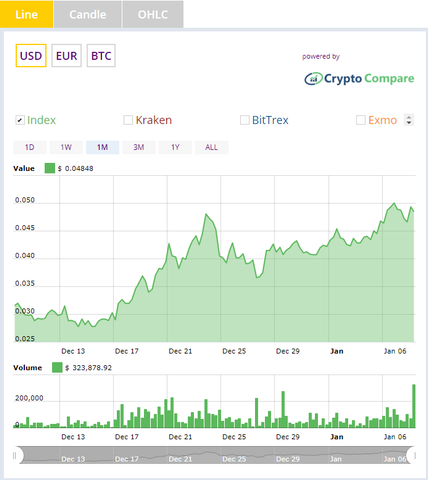Tick the Exmo exchange checkbox
This screenshot has height=480, width=428.
361,120
